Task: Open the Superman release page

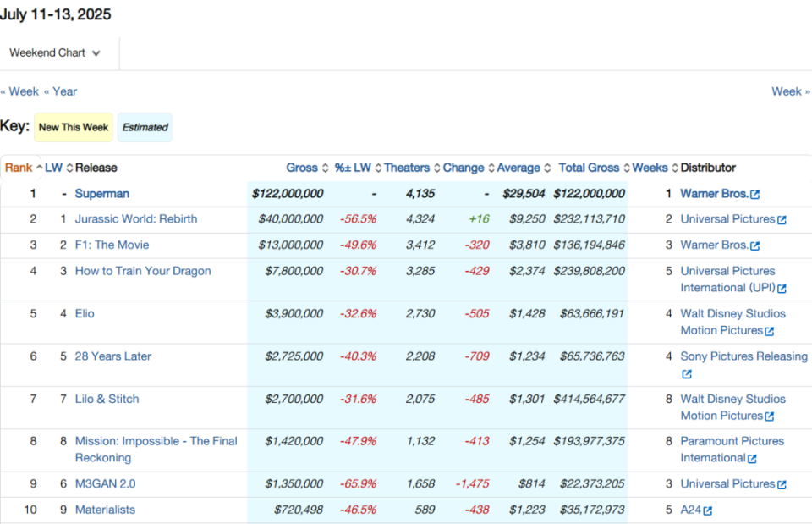Action: pyautogui.click(x=102, y=194)
